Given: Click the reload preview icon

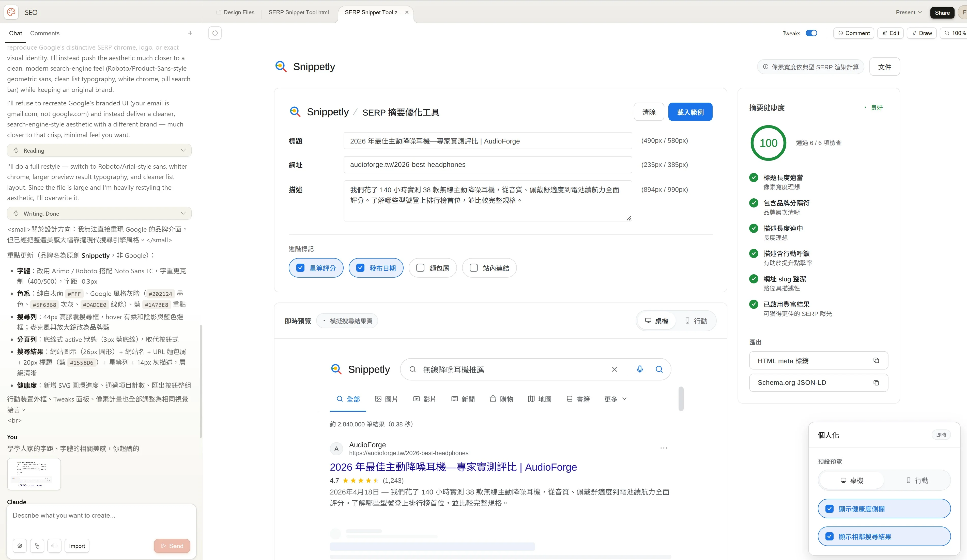Looking at the screenshot, I should (x=215, y=33).
